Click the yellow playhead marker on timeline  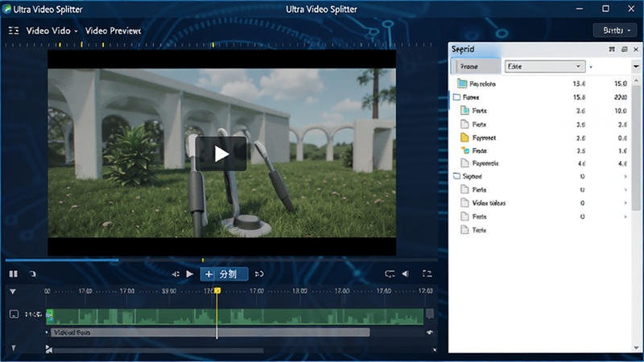pyautogui.click(x=217, y=290)
